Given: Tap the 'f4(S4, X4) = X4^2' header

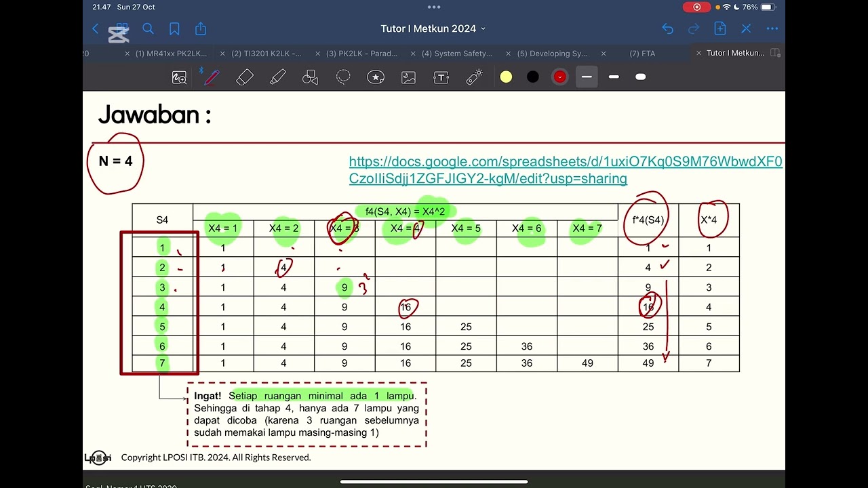Looking at the screenshot, I should click(x=406, y=211).
